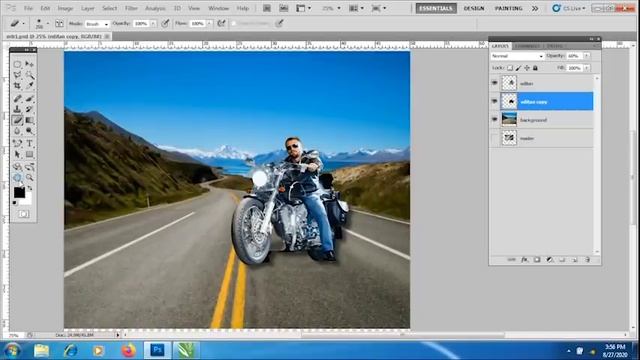The width and height of the screenshot is (640, 360).
Task: Open the brush preset picker arrow
Action: pos(47,24)
